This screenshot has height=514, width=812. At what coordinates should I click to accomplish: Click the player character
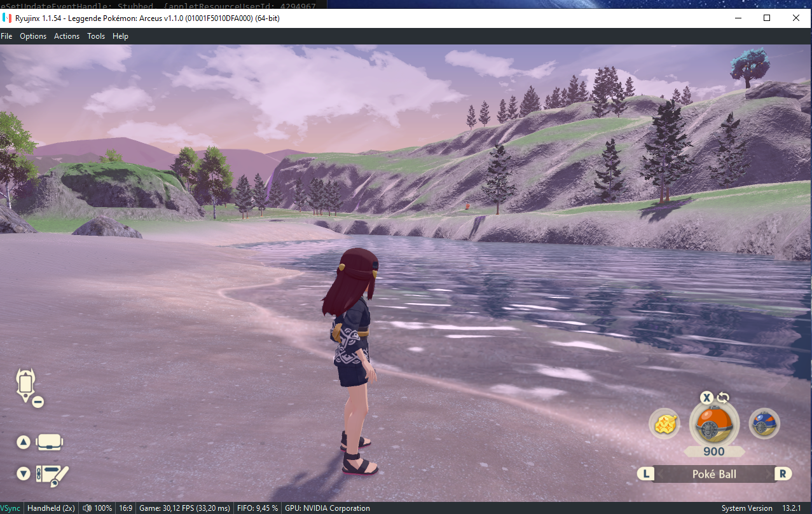click(x=354, y=361)
